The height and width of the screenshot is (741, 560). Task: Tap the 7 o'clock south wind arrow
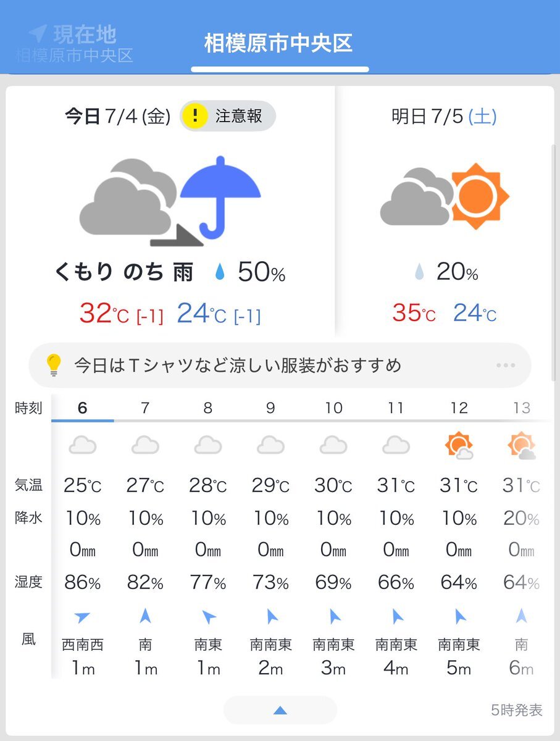[145, 616]
